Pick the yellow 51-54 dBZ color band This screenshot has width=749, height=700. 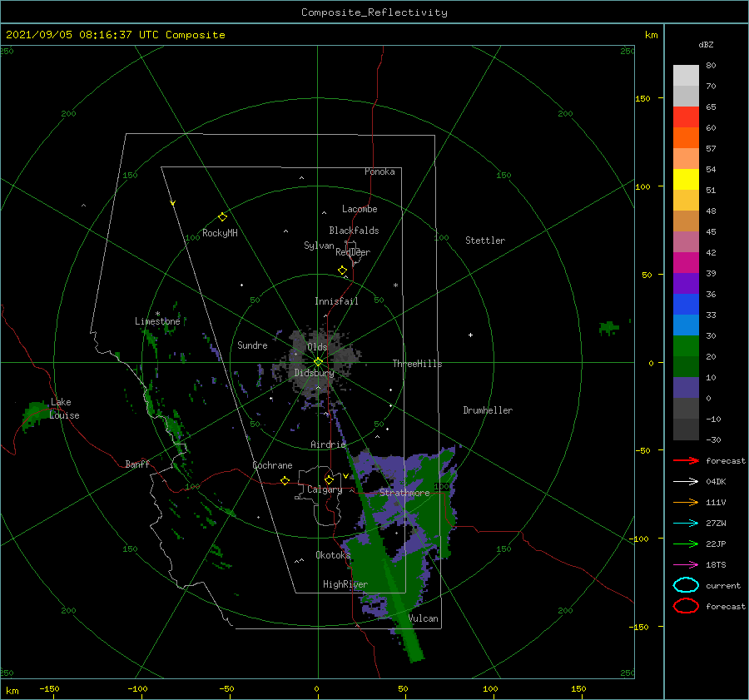(686, 180)
